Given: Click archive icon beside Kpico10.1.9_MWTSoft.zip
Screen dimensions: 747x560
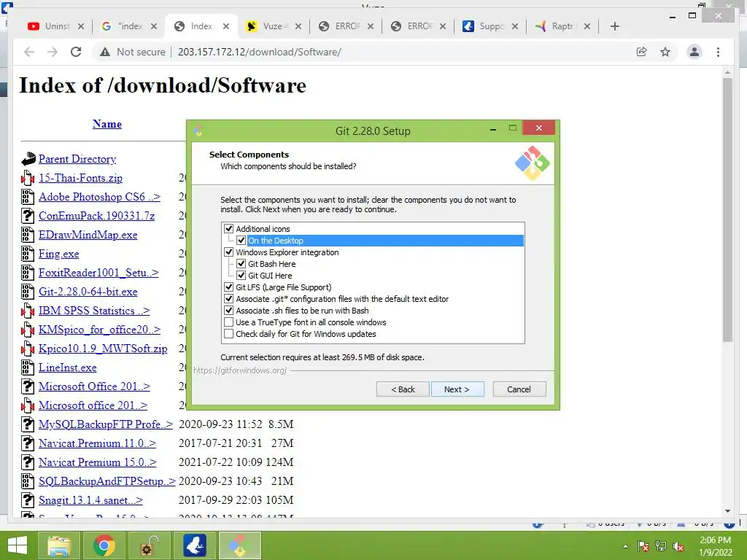Looking at the screenshot, I should point(28,349).
